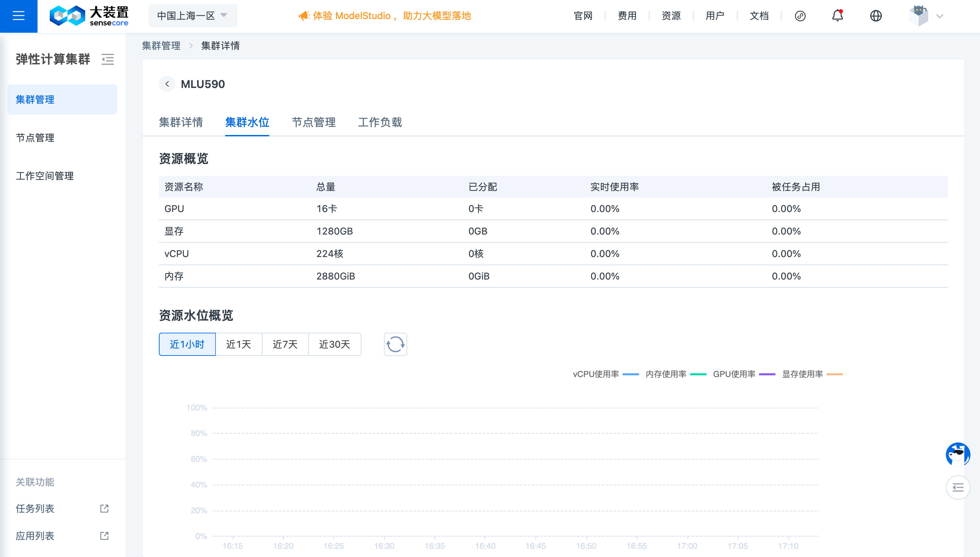Go back with the arrow beside MLU590
980x557 pixels.
pyautogui.click(x=167, y=84)
